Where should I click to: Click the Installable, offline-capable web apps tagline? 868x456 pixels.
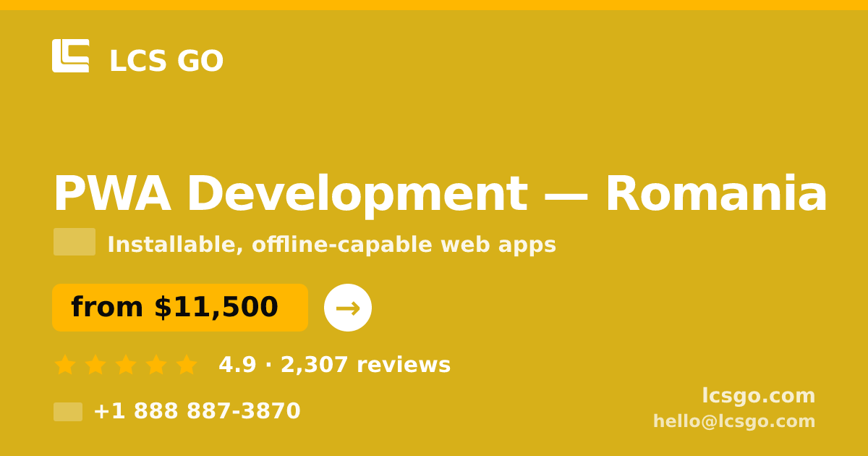[331, 245]
